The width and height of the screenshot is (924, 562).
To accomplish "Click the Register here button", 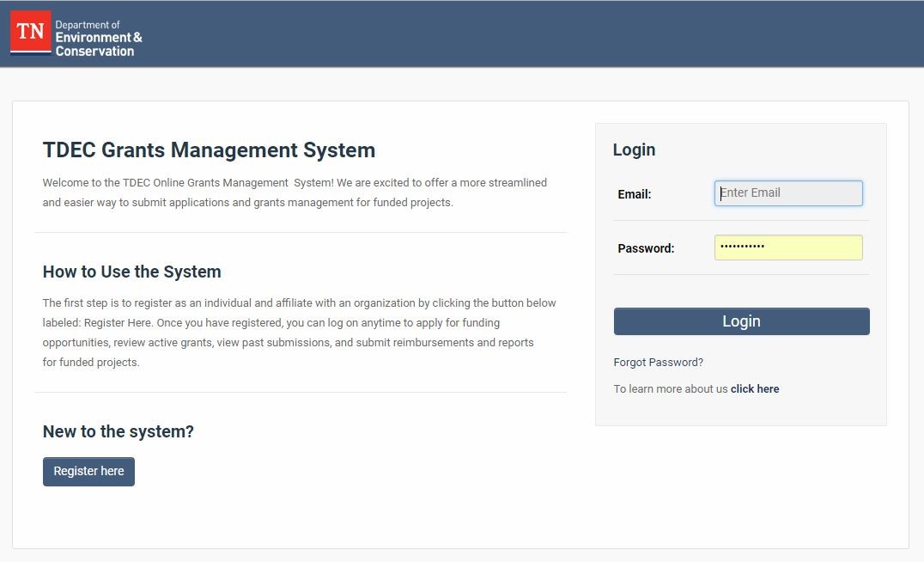I will 88,471.
